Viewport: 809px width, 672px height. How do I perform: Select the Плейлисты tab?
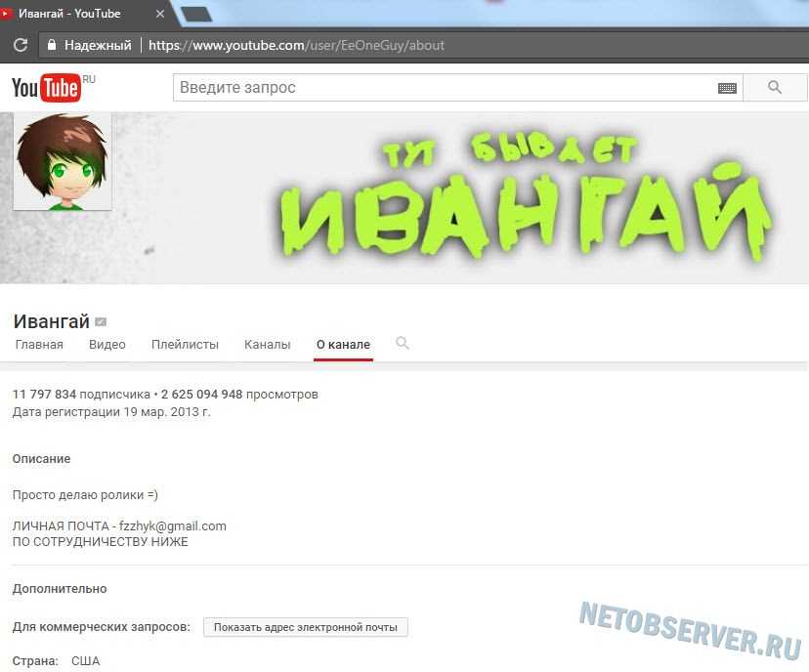185,345
